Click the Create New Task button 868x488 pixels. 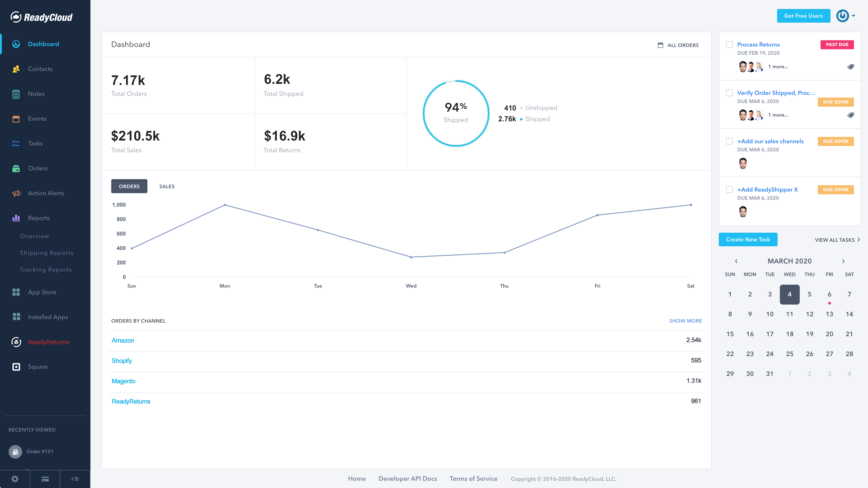748,239
